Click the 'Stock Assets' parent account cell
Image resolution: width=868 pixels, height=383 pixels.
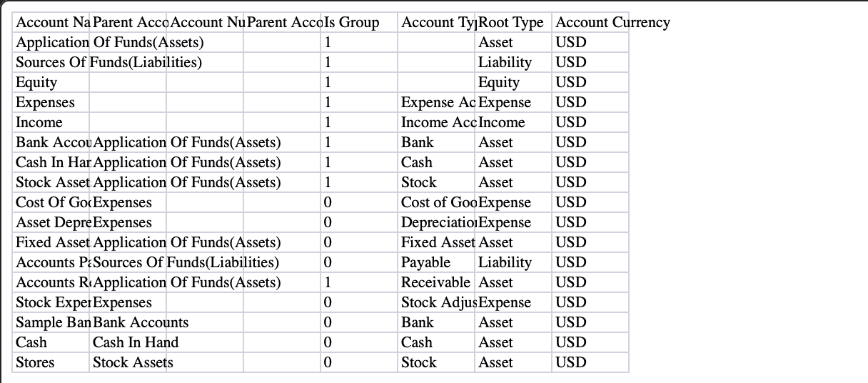point(133,362)
